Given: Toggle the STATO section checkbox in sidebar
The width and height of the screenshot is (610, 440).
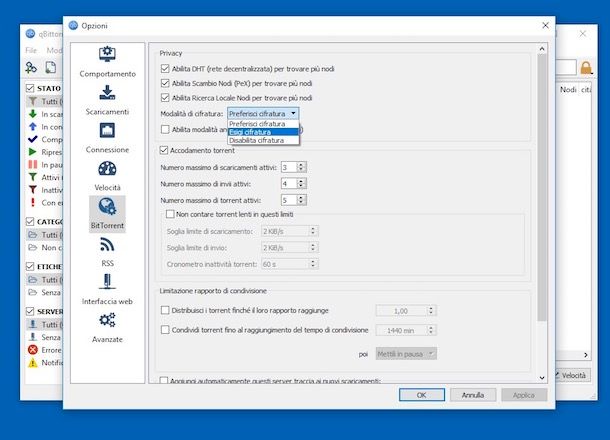Looking at the screenshot, I should click(30, 88).
